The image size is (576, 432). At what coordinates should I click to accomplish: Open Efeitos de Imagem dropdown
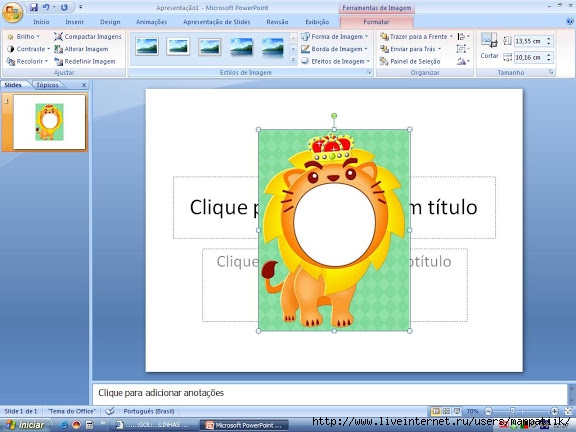click(335, 61)
